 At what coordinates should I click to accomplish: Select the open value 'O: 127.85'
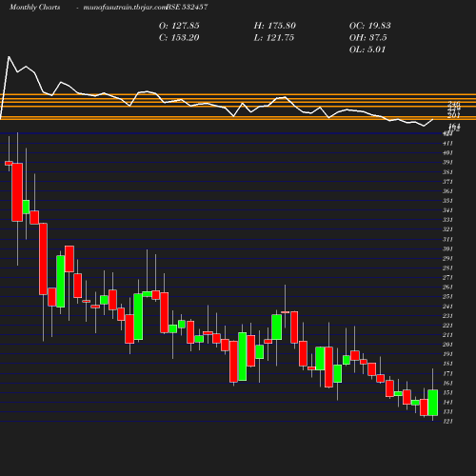pos(179,26)
